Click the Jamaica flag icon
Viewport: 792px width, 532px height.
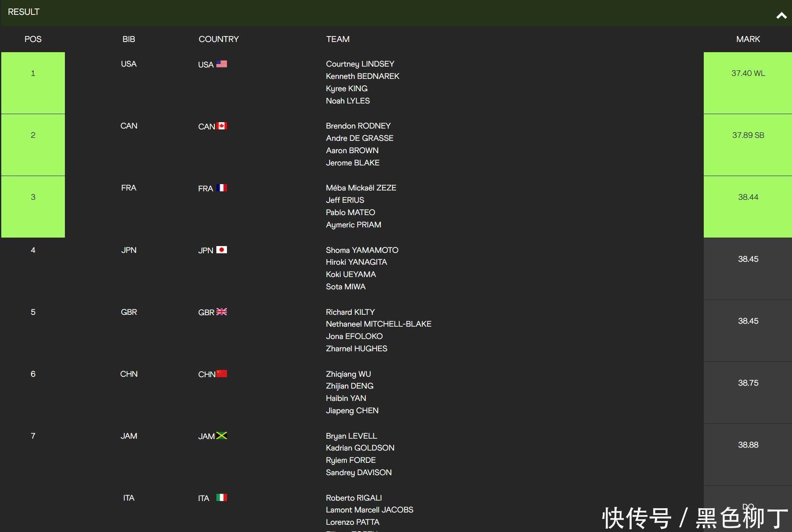pyautogui.click(x=221, y=436)
